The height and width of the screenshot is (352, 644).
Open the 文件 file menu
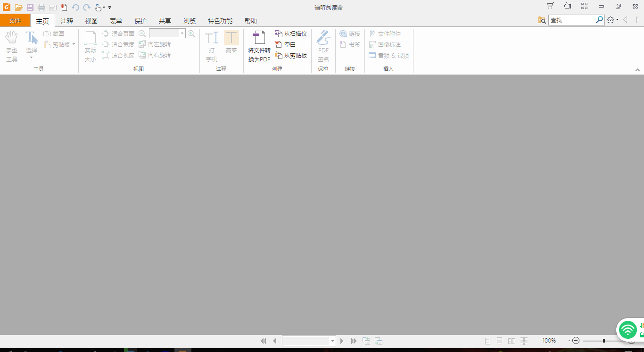point(15,21)
